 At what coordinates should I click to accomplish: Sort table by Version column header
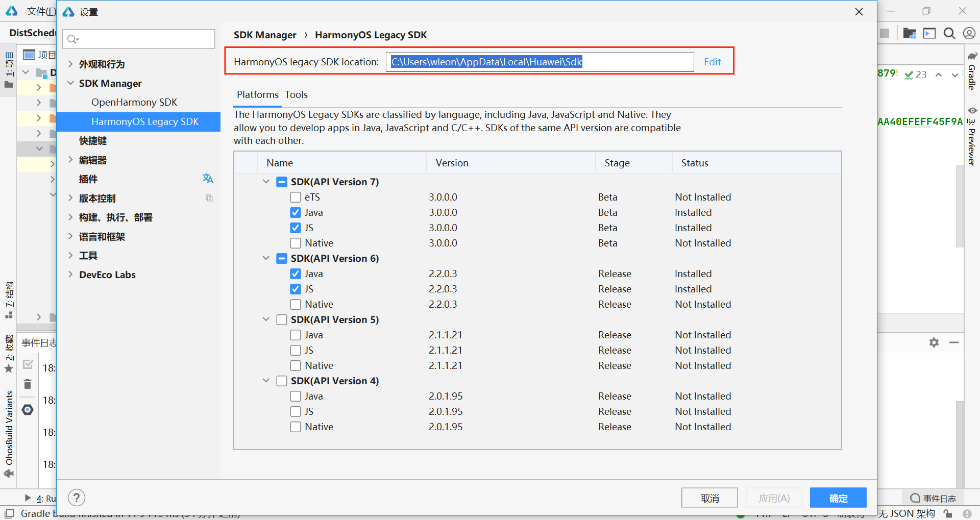click(x=510, y=163)
